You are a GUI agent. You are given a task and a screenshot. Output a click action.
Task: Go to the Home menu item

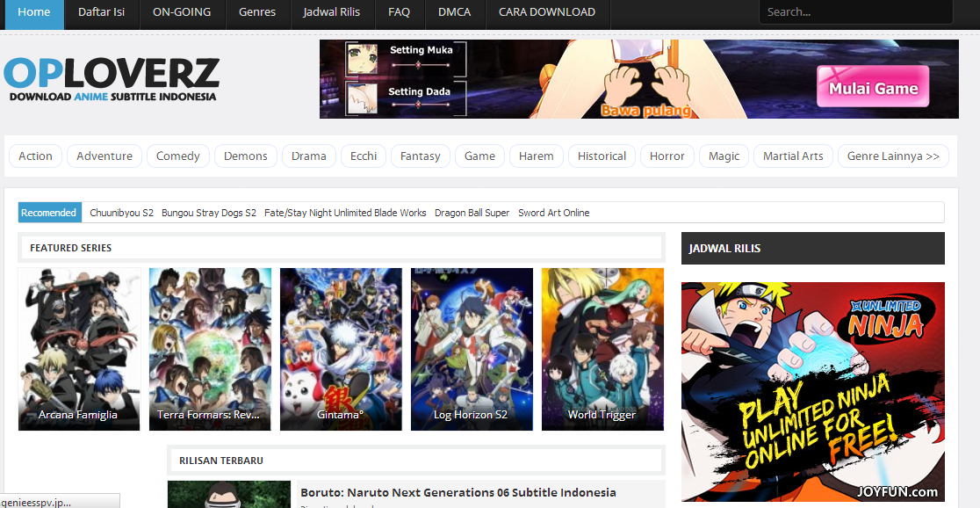33,12
